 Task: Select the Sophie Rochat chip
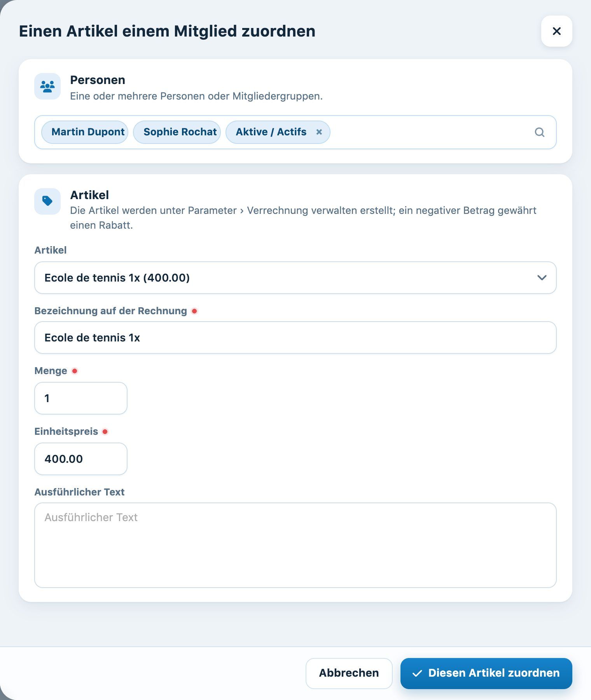[177, 132]
